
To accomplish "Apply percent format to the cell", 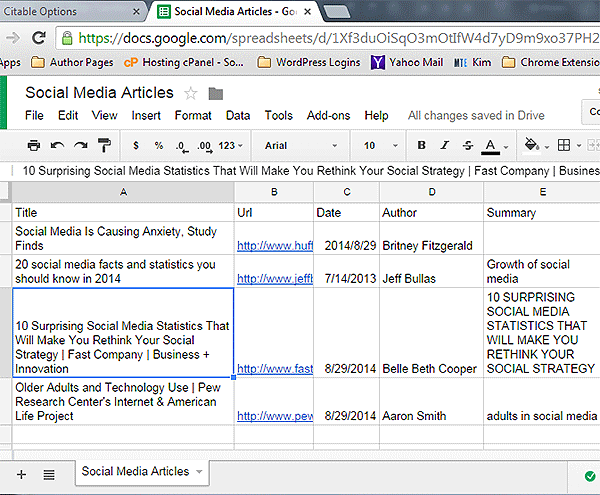I will pyautogui.click(x=158, y=146).
